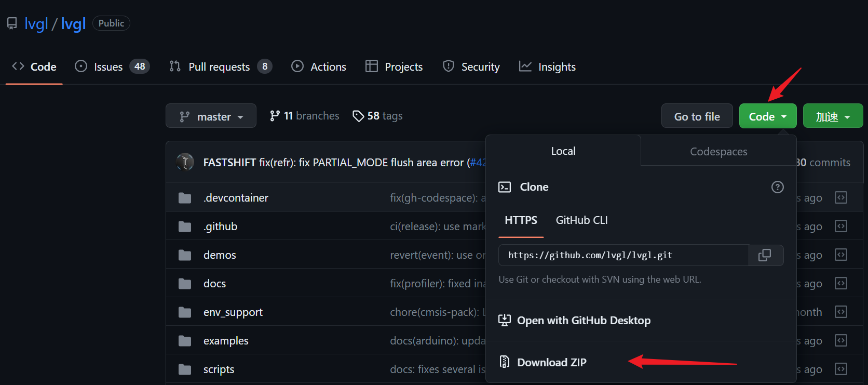Click the code icon on the .github row

(x=840, y=227)
